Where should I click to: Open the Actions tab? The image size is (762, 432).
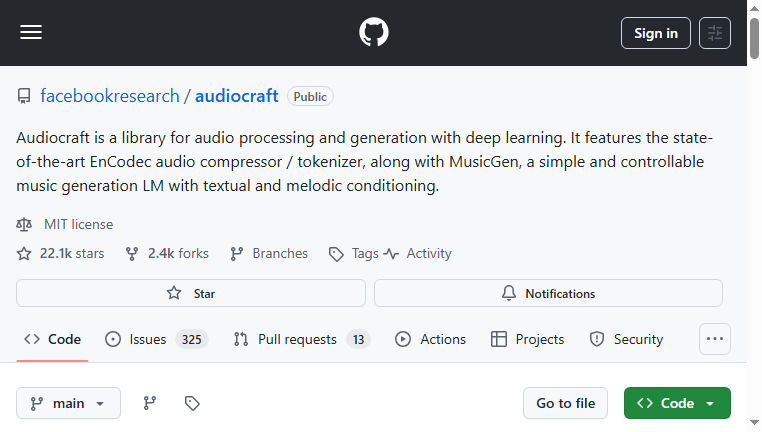431,339
